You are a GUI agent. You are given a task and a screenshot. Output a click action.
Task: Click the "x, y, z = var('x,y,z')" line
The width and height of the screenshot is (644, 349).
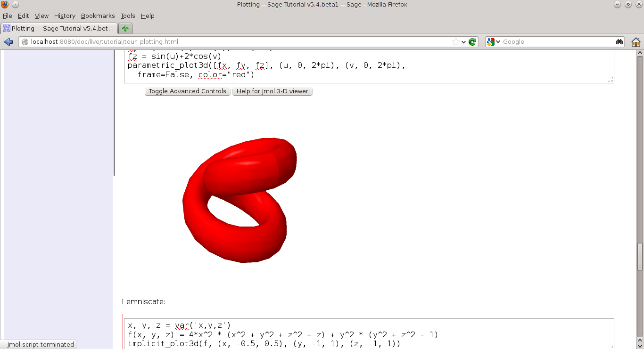(179, 325)
